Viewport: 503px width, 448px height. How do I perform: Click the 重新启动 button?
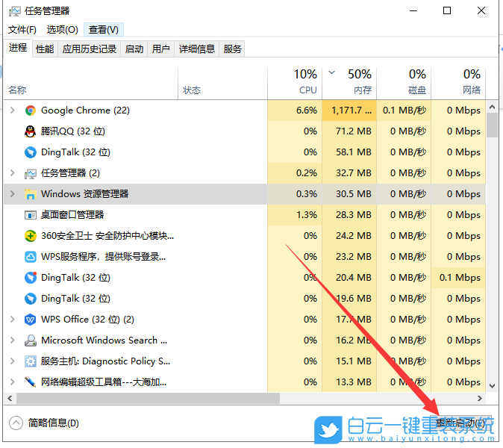(460, 423)
